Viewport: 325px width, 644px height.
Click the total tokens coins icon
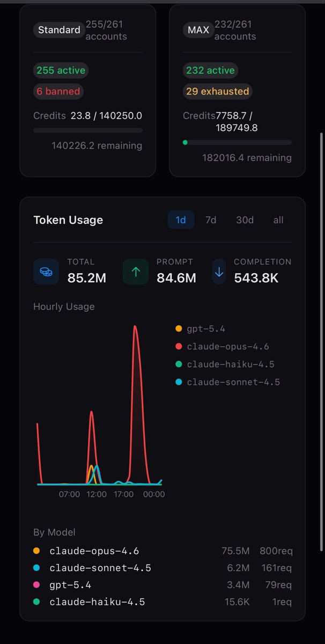click(x=47, y=272)
